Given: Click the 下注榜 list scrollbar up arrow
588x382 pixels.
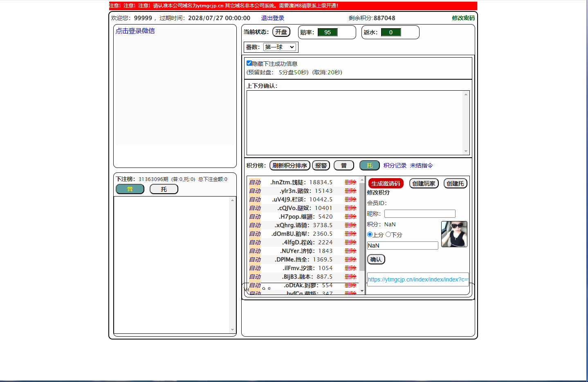Looking at the screenshot, I should (232, 200).
